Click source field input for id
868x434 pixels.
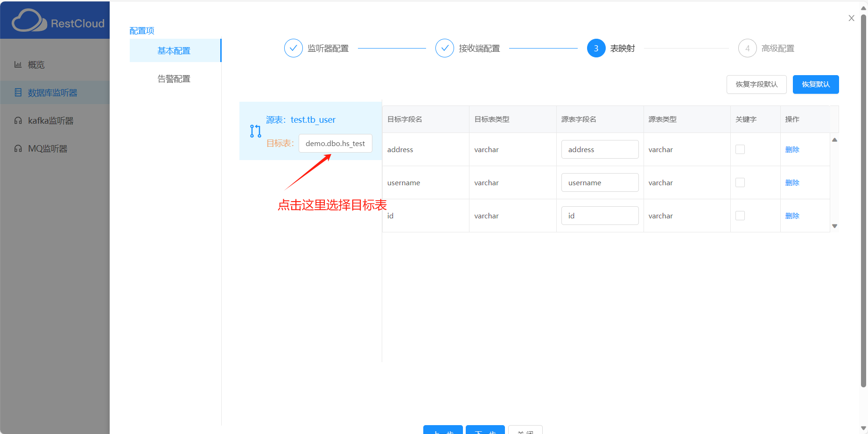pos(600,216)
